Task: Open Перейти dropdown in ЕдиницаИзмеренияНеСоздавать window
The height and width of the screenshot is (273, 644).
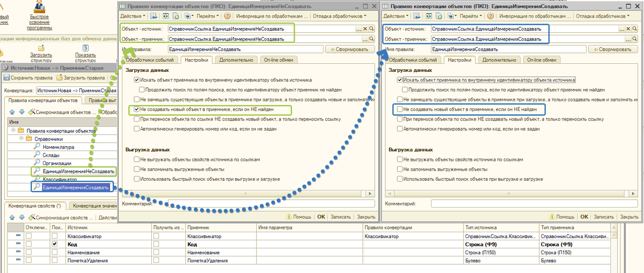Action: (x=208, y=16)
